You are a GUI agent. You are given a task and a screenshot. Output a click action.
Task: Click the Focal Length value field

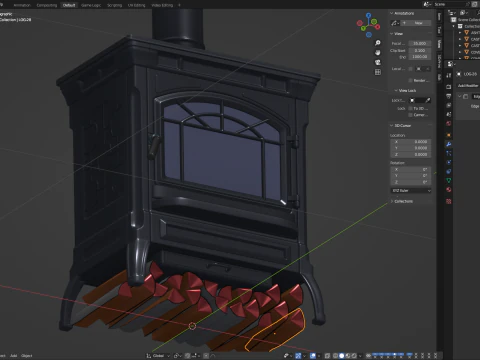click(419, 43)
